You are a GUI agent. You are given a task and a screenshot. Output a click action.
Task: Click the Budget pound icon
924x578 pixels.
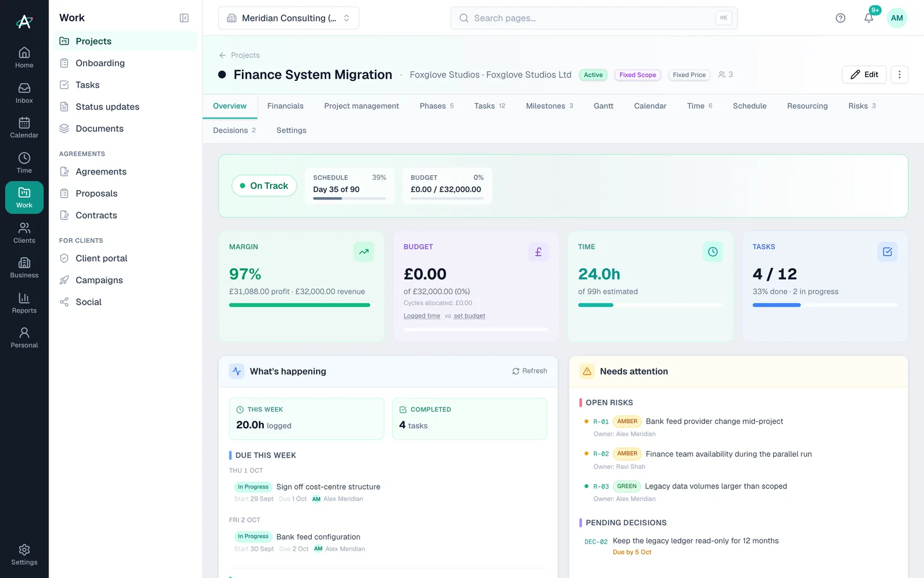pyautogui.click(x=538, y=252)
